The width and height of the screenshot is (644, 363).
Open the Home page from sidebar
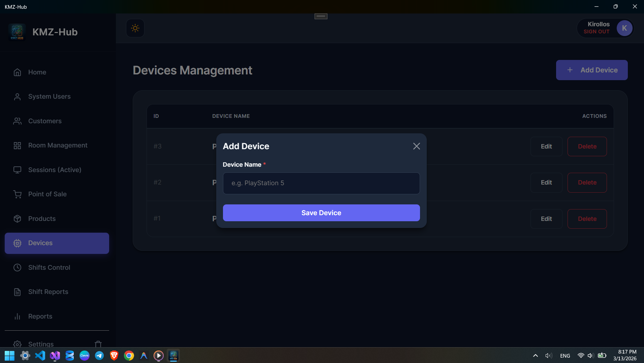(37, 72)
